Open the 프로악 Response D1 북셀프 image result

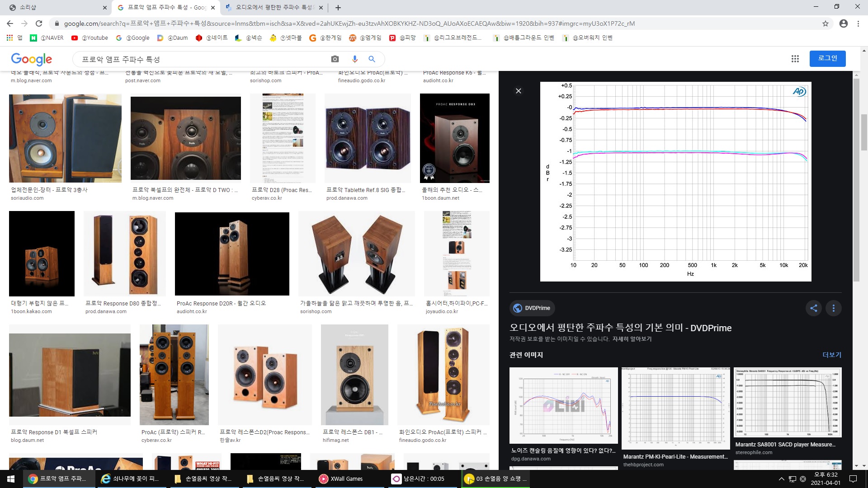(70, 375)
